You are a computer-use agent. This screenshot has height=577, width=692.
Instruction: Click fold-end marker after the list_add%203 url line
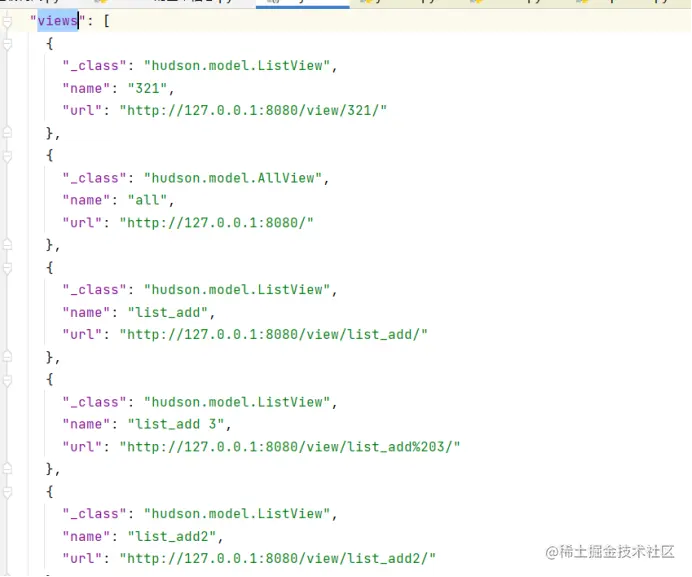(7, 468)
